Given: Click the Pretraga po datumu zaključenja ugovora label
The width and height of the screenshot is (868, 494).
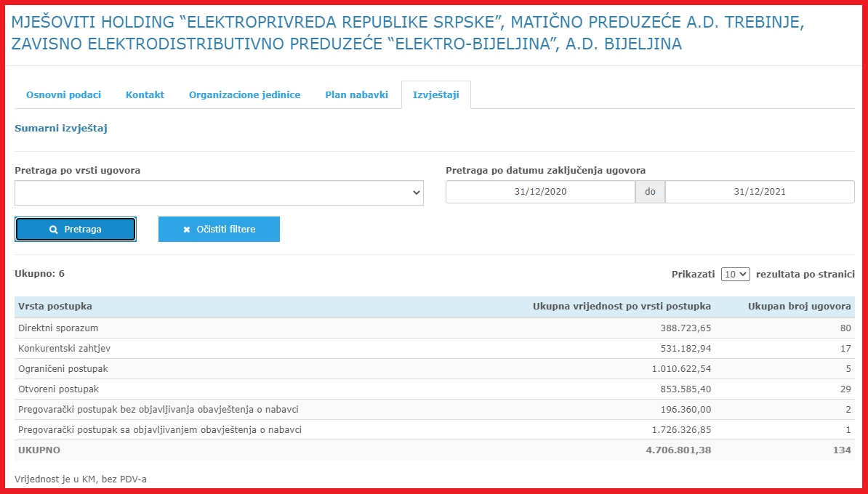Looking at the screenshot, I should 546,171.
